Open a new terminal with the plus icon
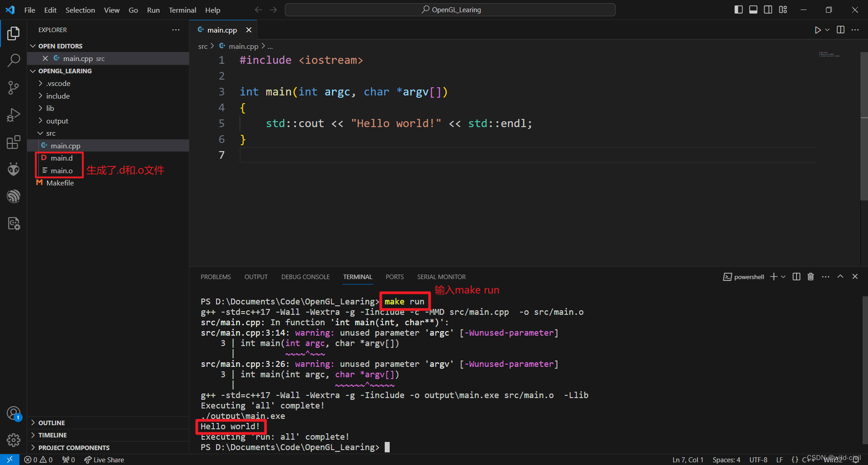This screenshot has width=868, height=465. [x=774, y=276]
